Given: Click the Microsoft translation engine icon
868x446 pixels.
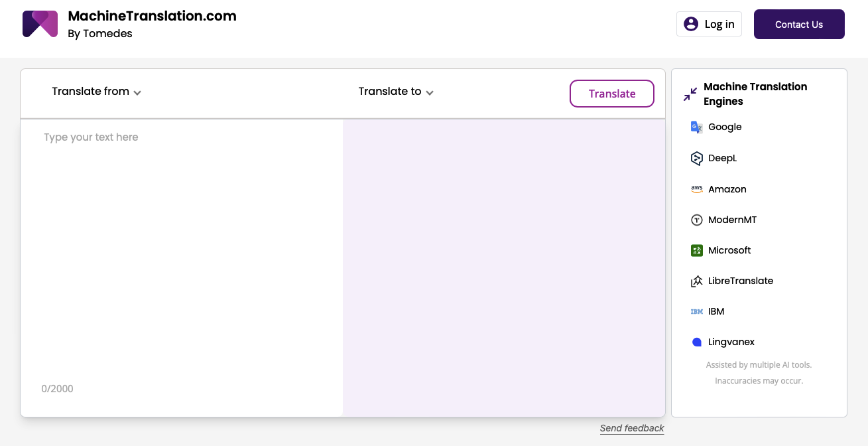Looking at the screenshot, I should [x=697, y=250].
